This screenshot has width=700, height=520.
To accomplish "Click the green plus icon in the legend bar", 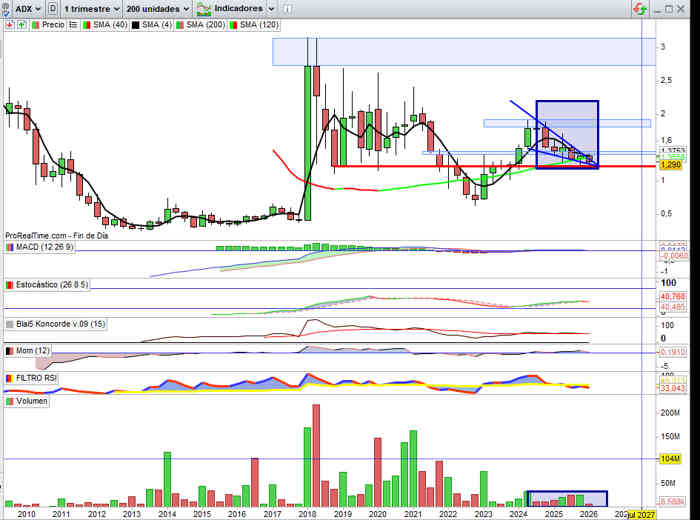I will click(x=21, y=22).
